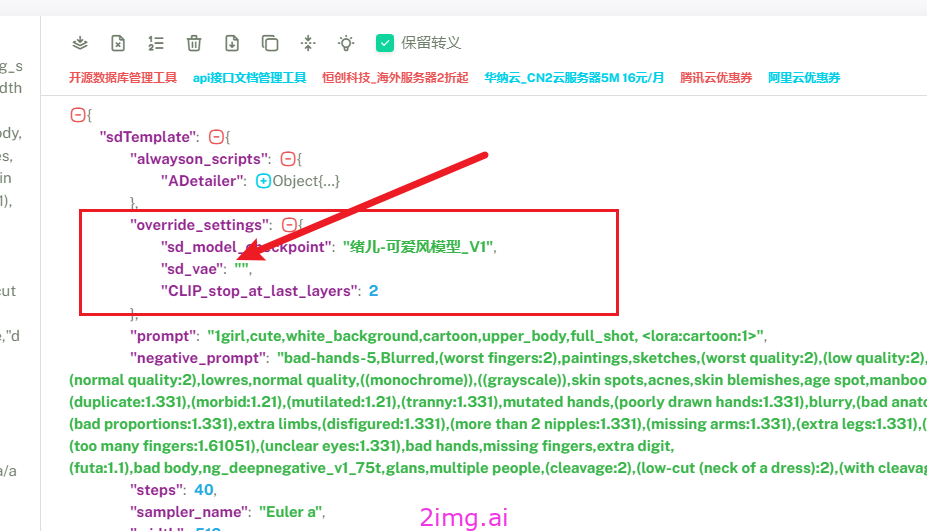Open 恒创科技_海外服务器2折起 link
The height and width of the screenshot is (531, 927).
pyautogui.click(x=395, y=77)
